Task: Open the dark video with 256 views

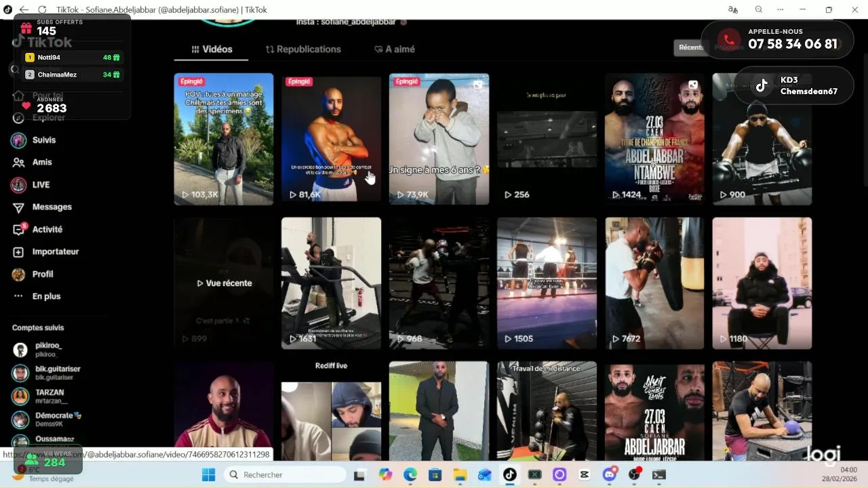Action: coord(547,139)
